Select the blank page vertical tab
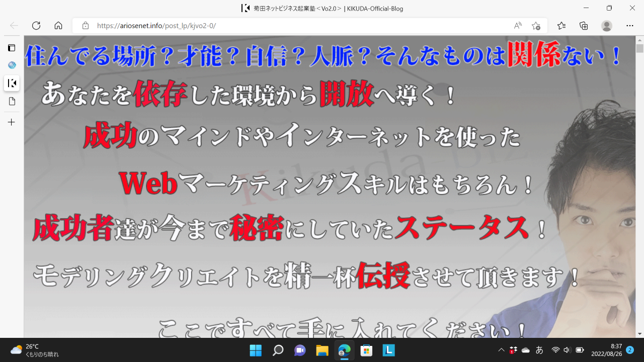 click(12, 102)
